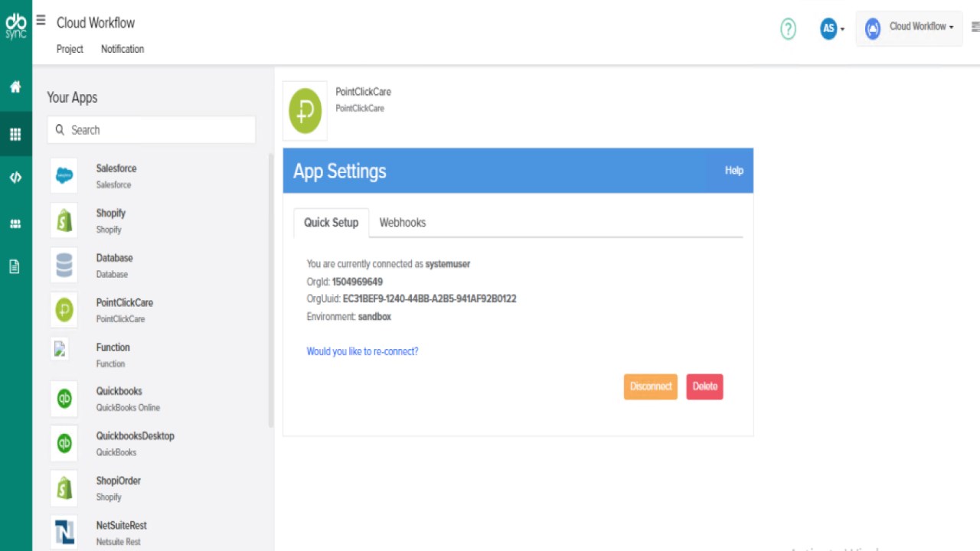This screenshot has height=551, width=980.
Task: Open the Home sidebar icon
Action: pyautogui.click(x=15, y=87)
